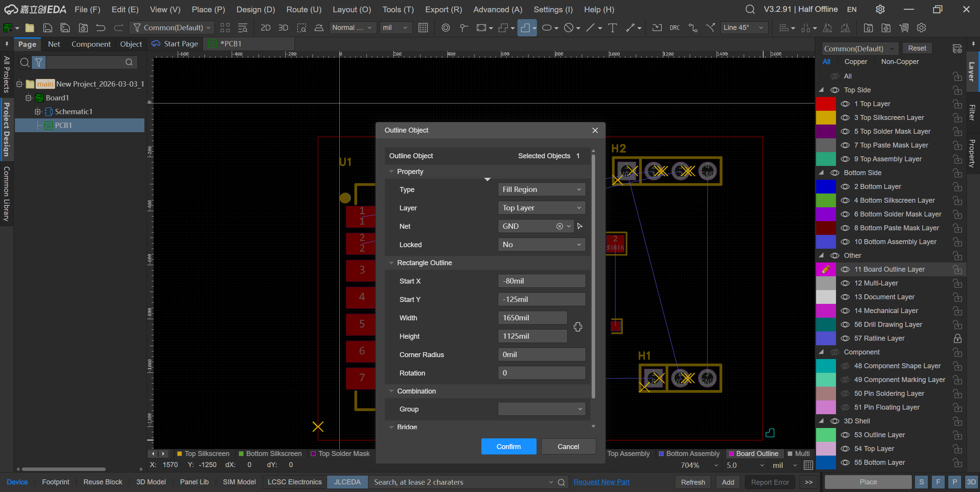Switch to 3D view mode
Screen dimensions: 980x492
click(x=283, y=28)
